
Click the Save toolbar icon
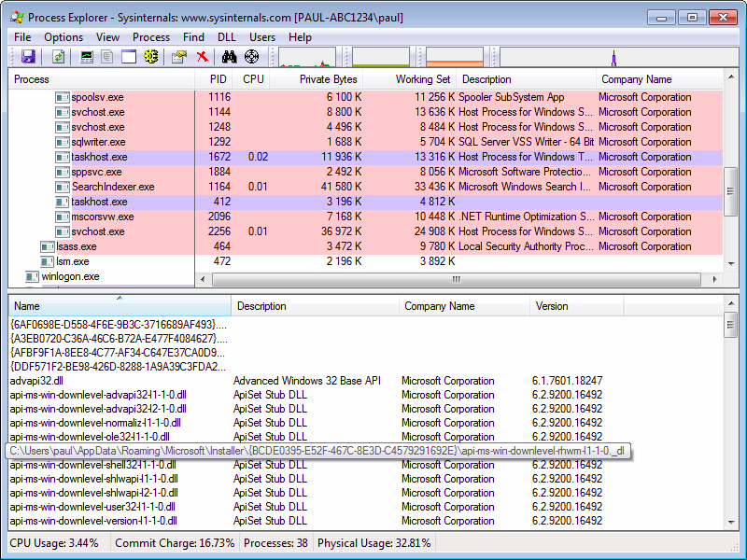click(x=28, y=58)
